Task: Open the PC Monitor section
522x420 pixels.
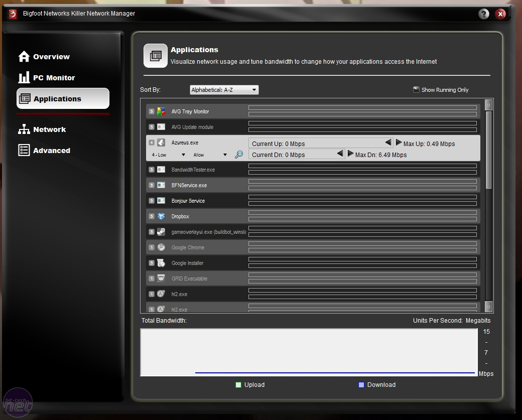Action: (x=47, y=78)
